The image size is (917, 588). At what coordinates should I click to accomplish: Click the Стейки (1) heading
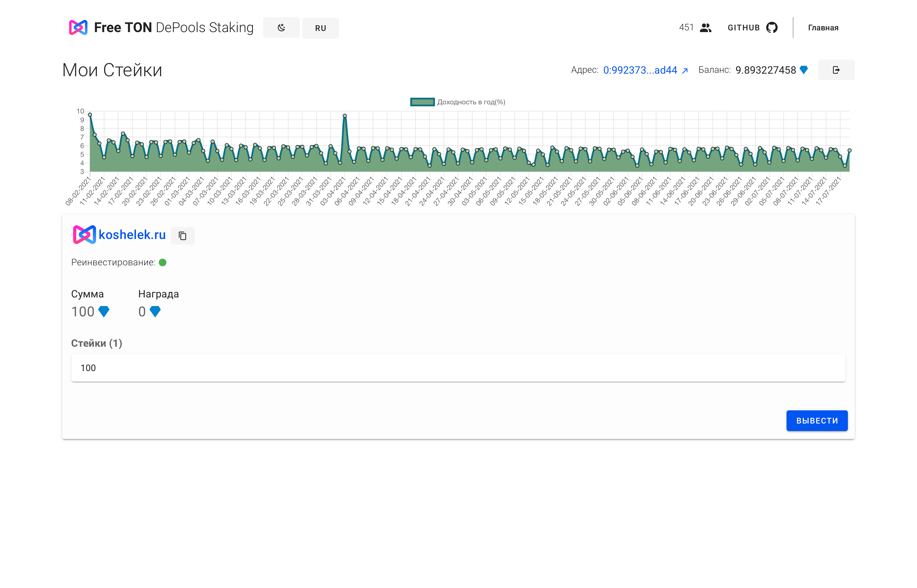[x=97, y=343]
